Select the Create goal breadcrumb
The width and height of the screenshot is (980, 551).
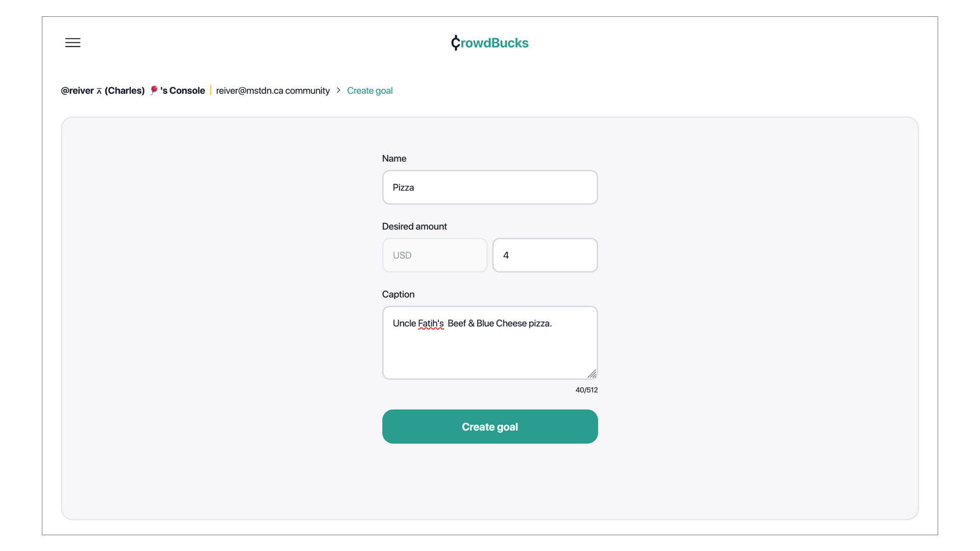(370, 90)
